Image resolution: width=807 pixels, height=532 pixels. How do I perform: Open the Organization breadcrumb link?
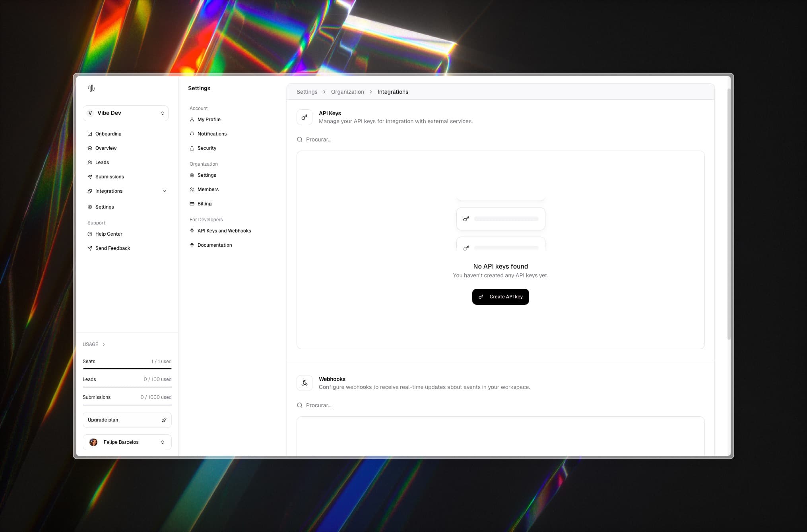pos(347,92)
